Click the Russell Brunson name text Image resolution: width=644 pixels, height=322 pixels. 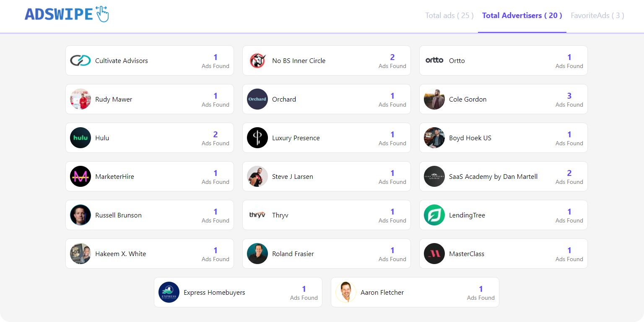coord(118,215)
